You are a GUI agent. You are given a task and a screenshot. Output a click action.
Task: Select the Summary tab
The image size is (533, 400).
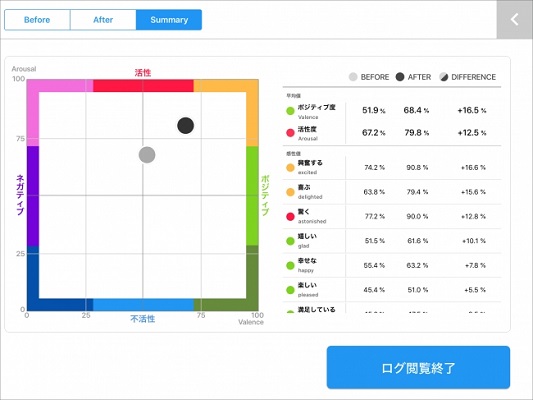coord(169,20)
